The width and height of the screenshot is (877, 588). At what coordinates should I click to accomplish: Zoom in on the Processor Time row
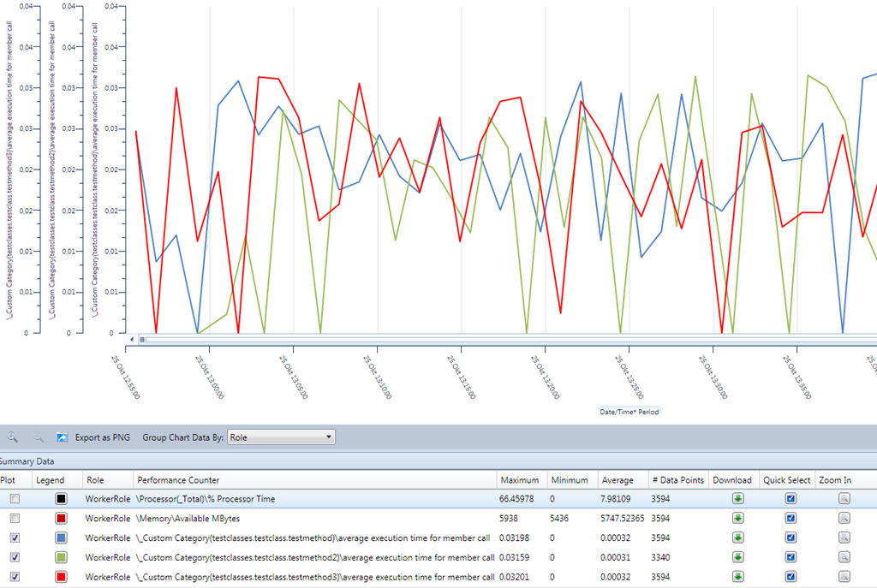844,498
